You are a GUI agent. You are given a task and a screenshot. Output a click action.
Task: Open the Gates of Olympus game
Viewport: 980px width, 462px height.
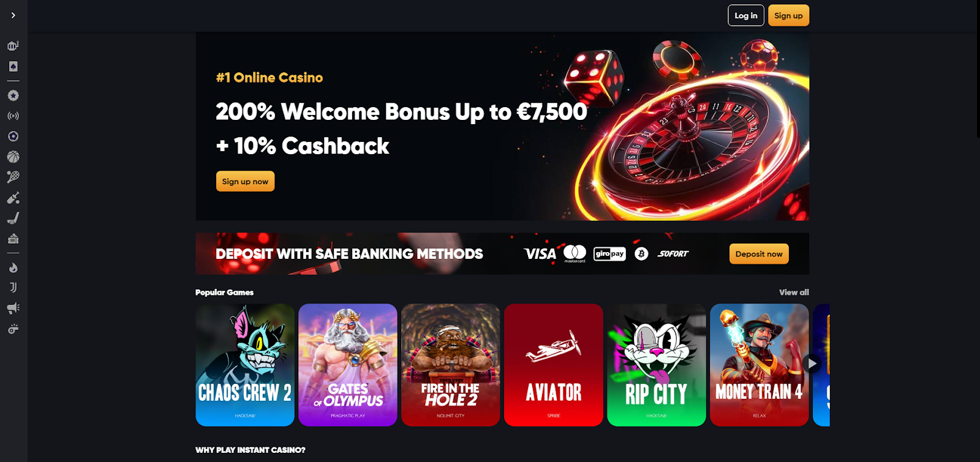click(x=348, y=365)
